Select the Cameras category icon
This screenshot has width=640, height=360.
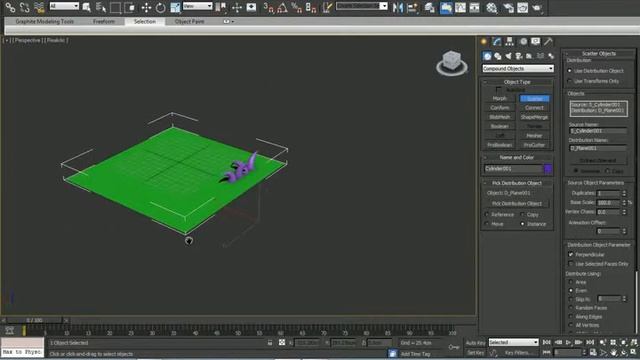coord(519,56)
